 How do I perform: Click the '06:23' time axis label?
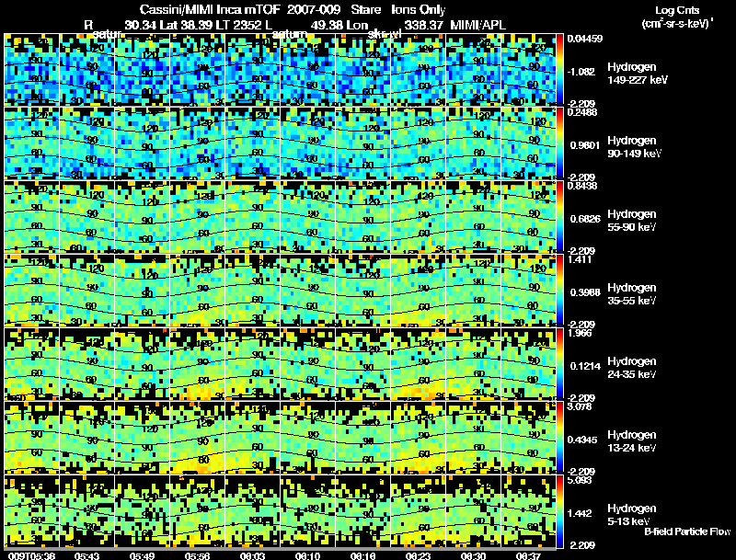point(419,555)
